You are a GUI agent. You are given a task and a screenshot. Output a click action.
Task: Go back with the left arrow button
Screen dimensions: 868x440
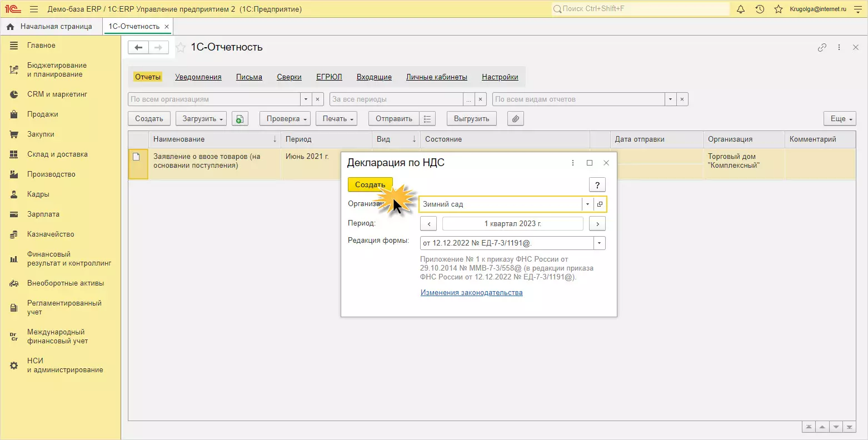[x=138, y=48]
